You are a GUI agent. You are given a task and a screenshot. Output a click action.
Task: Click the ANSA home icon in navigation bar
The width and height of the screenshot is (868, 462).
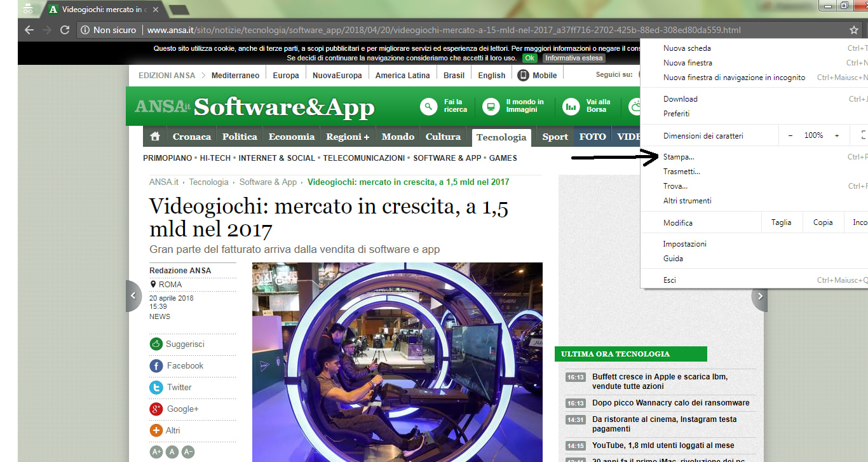pos(154,137)
